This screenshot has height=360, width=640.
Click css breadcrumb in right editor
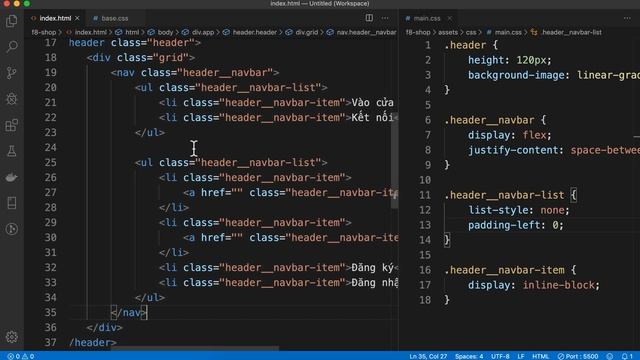(x=471, y=32)
